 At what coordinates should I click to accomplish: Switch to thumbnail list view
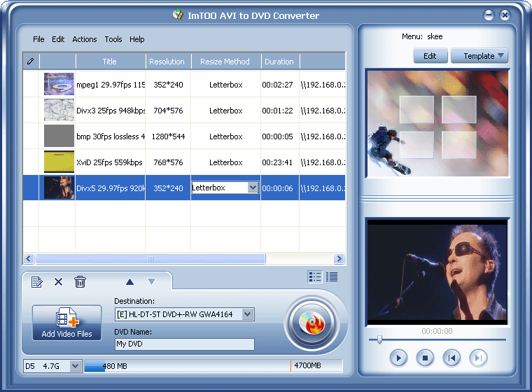coord(315,277)
